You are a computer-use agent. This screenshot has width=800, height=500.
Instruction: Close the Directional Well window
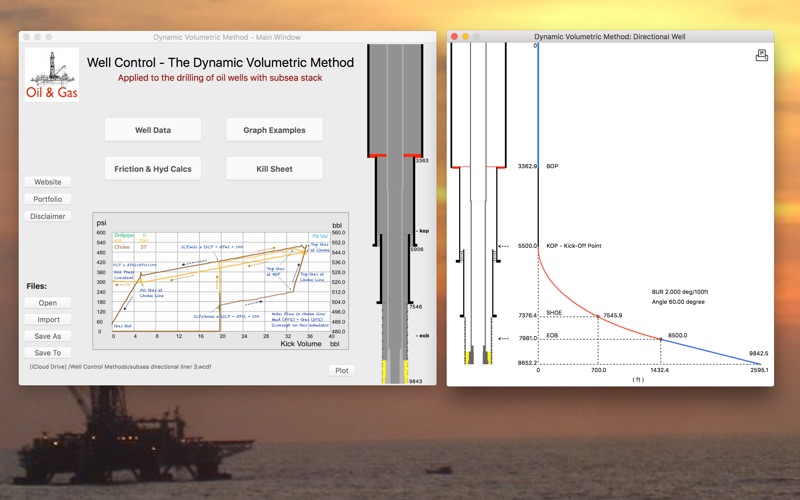[x=454, y=37]
